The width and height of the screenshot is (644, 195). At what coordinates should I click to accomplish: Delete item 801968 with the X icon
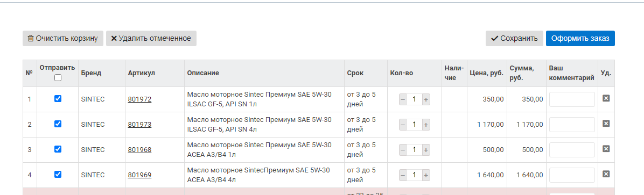point(606,149)
